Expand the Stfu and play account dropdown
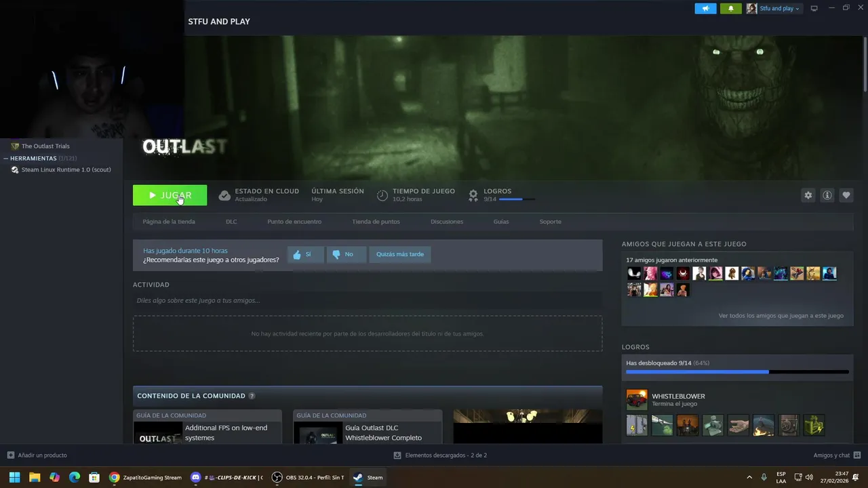This screenshot has width=868, height=488. pyautogui.click(x=779, y=8)
